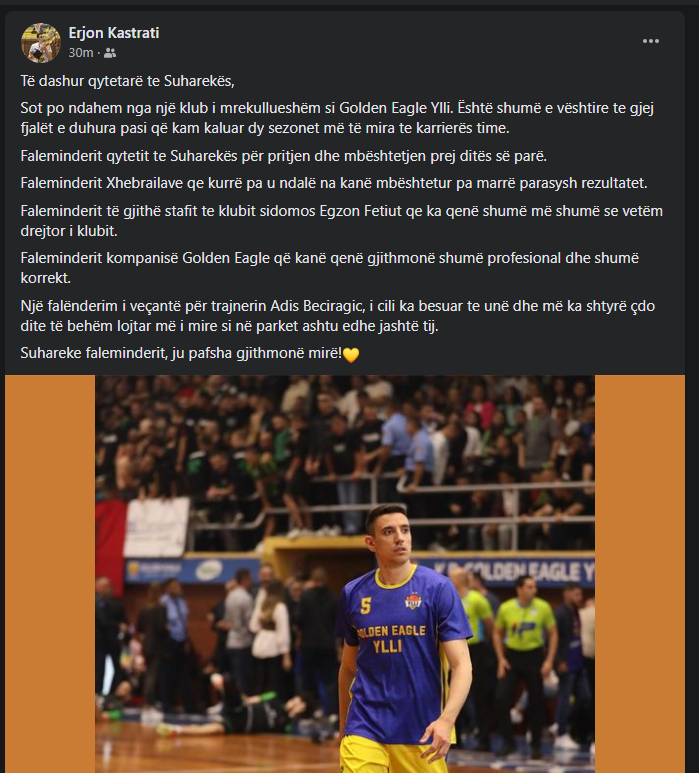This screenshot has height=773, width=699.
Task: Click the paragraph thanking 'kompanisë Golden Eagle'
Action: pos(330,268)
